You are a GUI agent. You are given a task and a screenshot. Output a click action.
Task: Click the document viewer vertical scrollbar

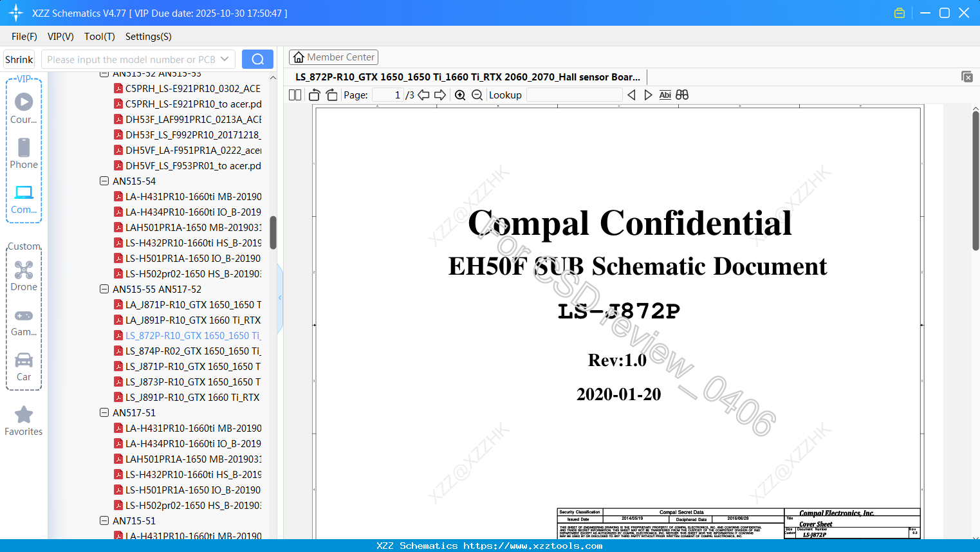tap(975, 180)
